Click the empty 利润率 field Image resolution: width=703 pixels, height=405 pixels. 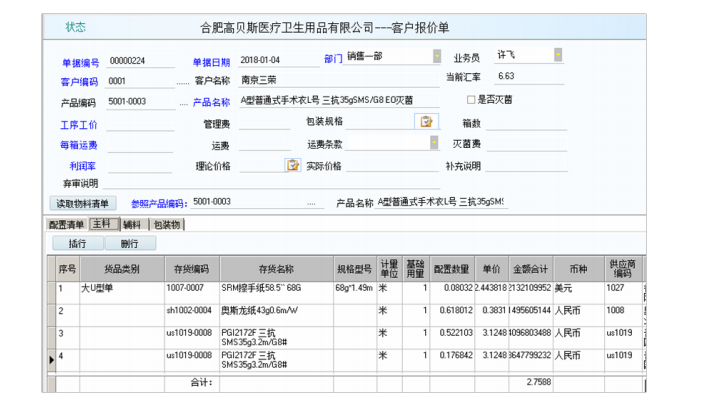coord(140,166)
